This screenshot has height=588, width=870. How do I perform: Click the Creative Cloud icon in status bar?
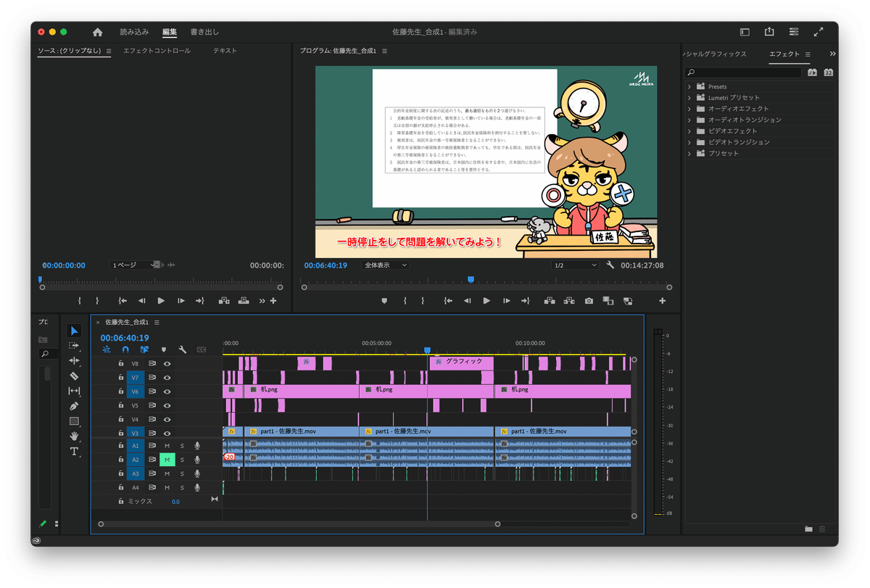click(x=37, y=540)
